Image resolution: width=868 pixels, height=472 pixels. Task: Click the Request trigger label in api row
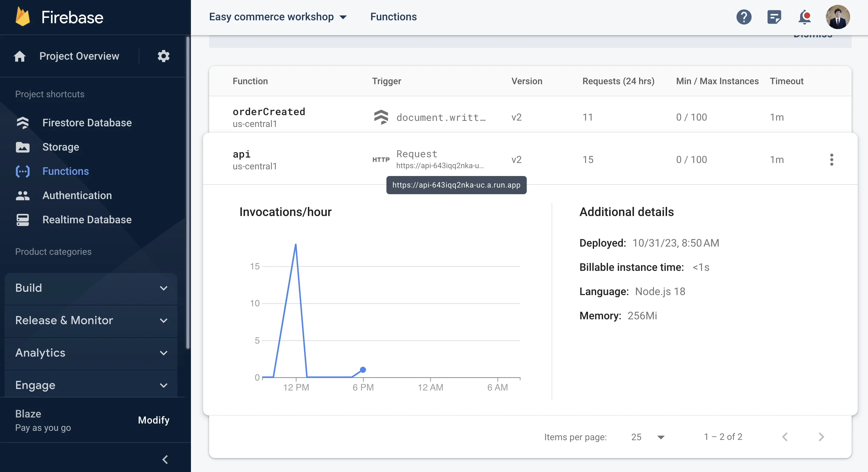417,154
